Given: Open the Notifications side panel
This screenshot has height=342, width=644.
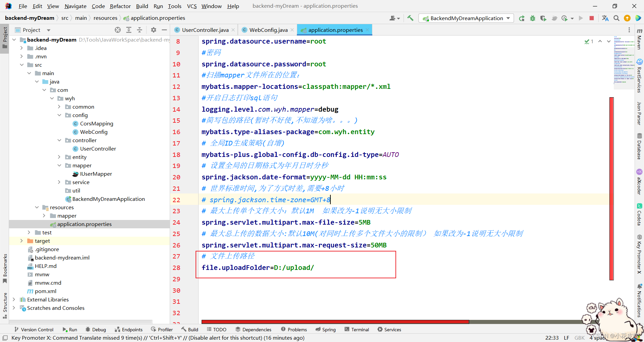Looking at the screenshot, I should (639, 300).
